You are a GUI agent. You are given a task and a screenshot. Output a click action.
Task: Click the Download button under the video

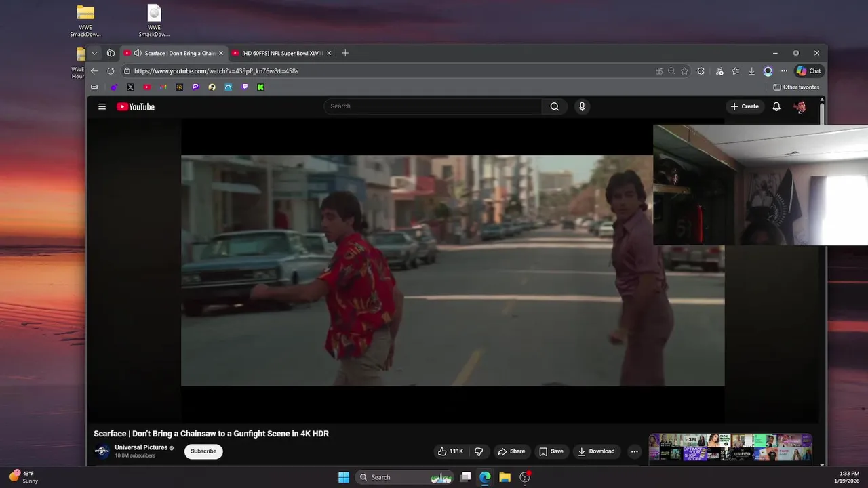click(x=596, y=451)
